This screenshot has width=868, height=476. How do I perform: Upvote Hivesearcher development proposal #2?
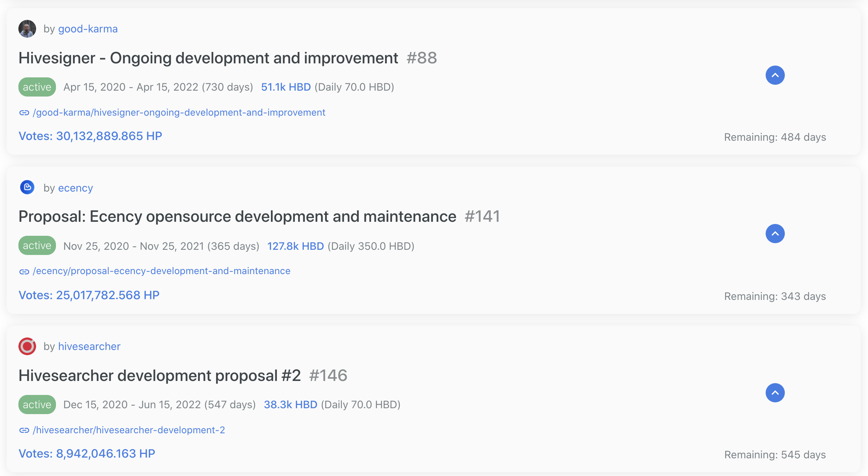coord(775,393)
